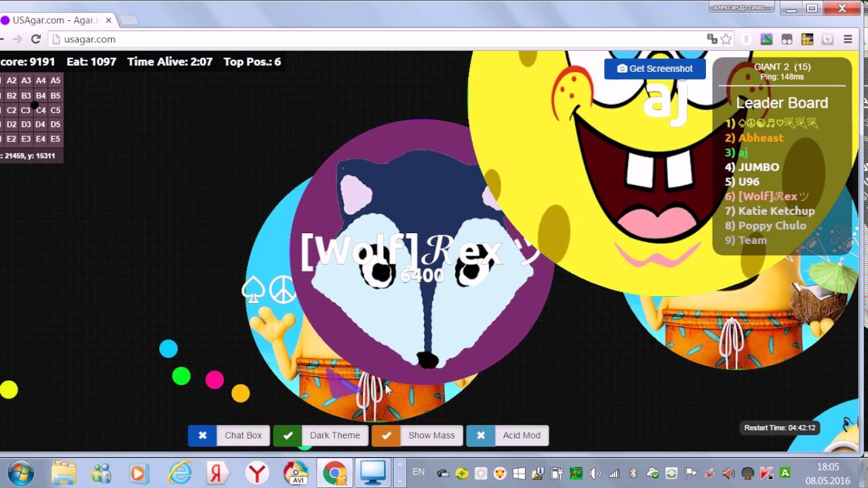
Task: Open the red Yandex Я taskbar icon
Action: 217,472
